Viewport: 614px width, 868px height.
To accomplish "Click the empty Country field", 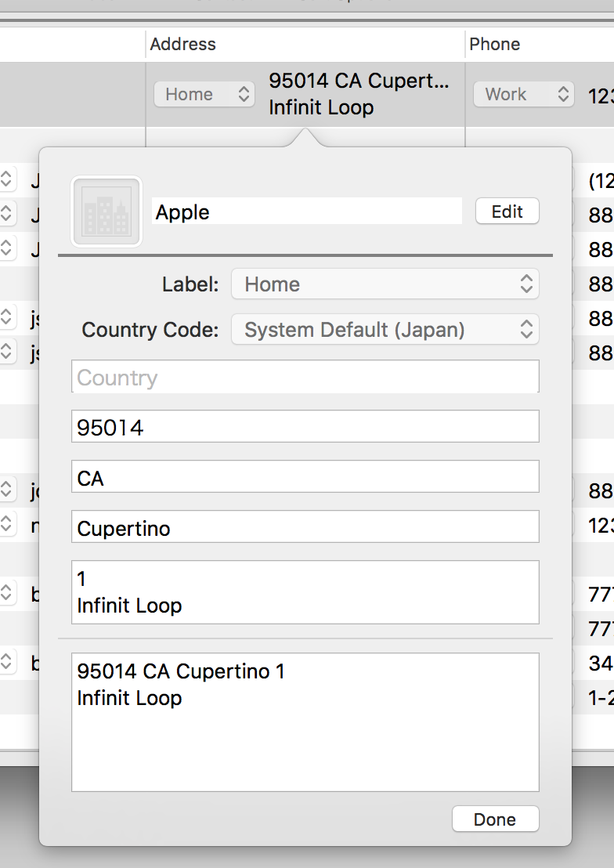I will [x=305, y=377].
